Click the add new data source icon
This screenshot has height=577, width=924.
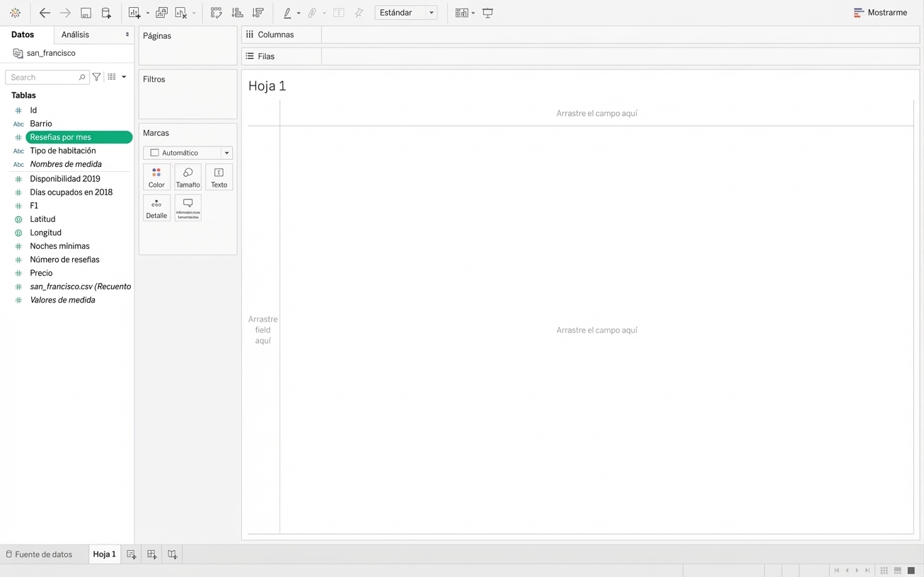[106, 13]
